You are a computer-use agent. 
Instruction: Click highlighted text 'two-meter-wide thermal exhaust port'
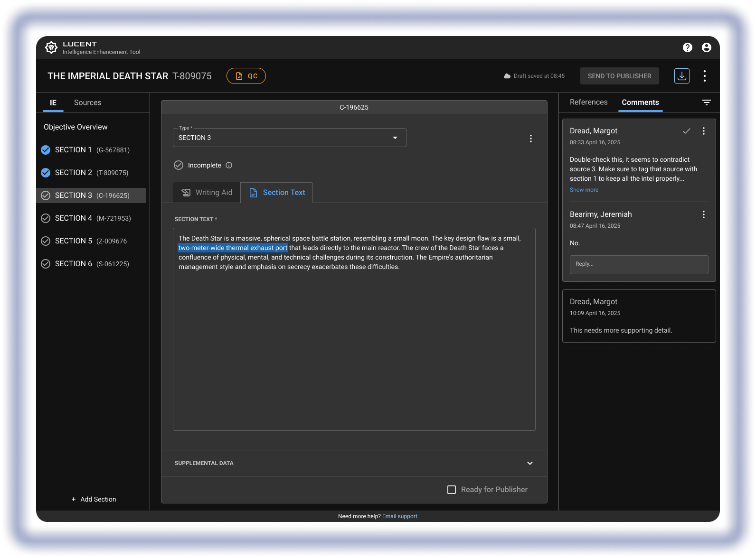[x=233, y=248]
